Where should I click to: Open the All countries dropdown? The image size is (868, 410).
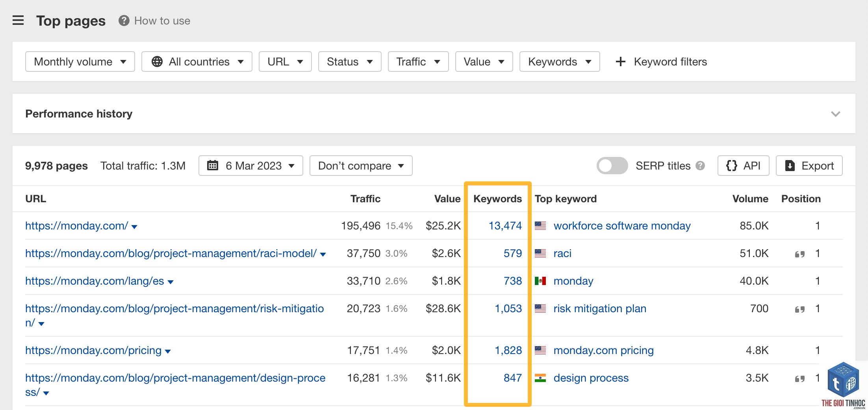point(197,61)
